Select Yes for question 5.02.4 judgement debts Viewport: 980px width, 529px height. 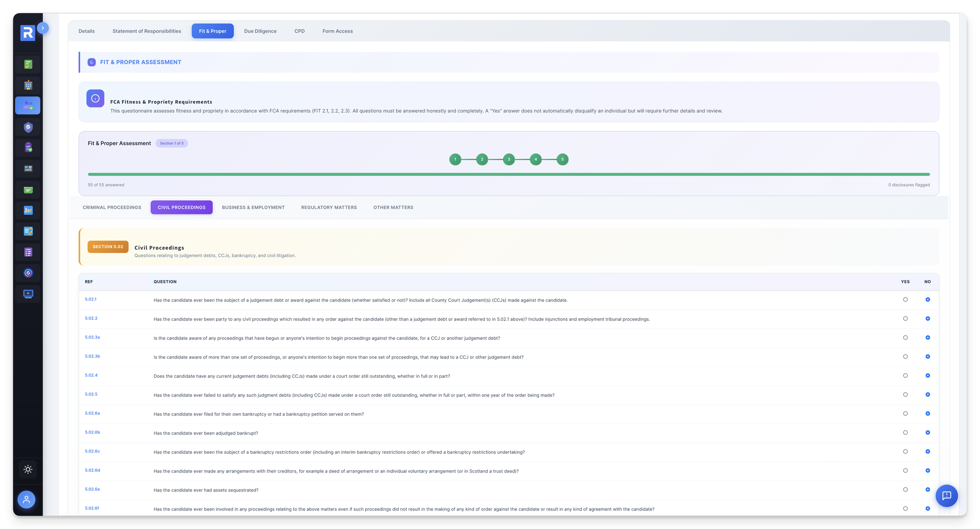tap(906, 375)
